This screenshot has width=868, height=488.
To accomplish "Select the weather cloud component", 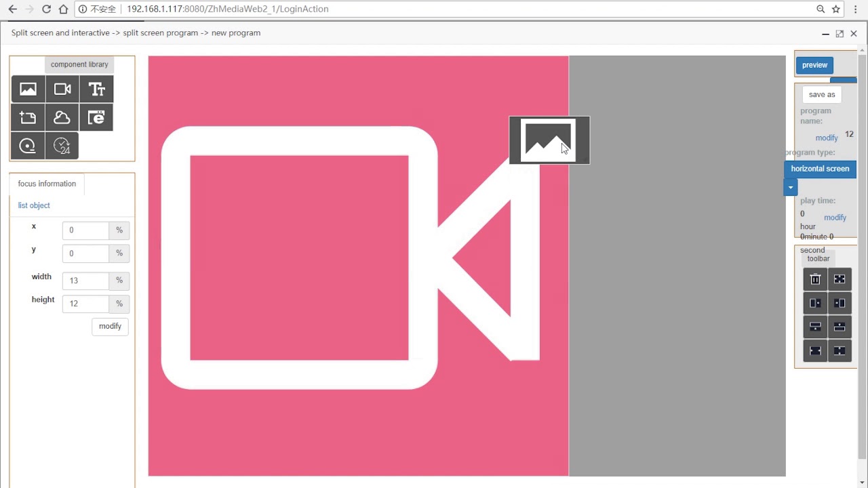I will (x=62, y=118).
